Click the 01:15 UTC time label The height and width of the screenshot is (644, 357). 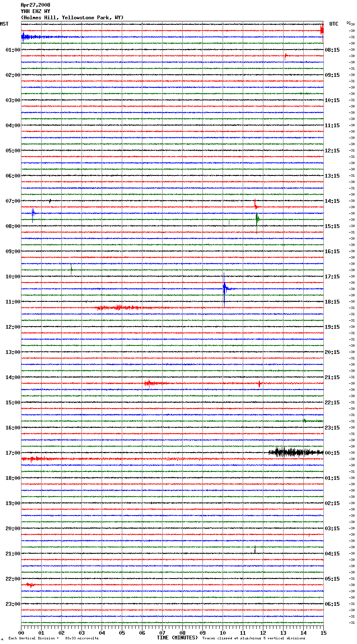(332, 478)
